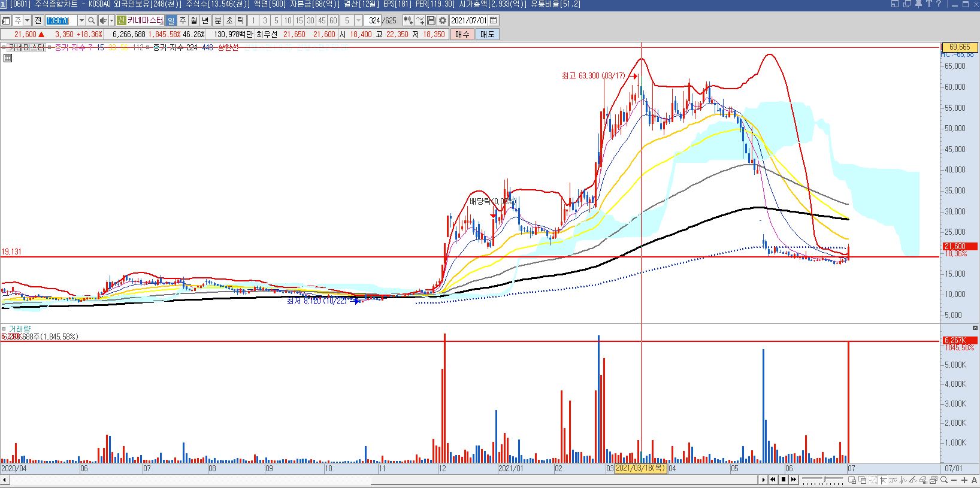The height and width of the screenshot is (488, 980).
Task: Click the pushpin icon in title bar
Action: [x=918, y=4]
